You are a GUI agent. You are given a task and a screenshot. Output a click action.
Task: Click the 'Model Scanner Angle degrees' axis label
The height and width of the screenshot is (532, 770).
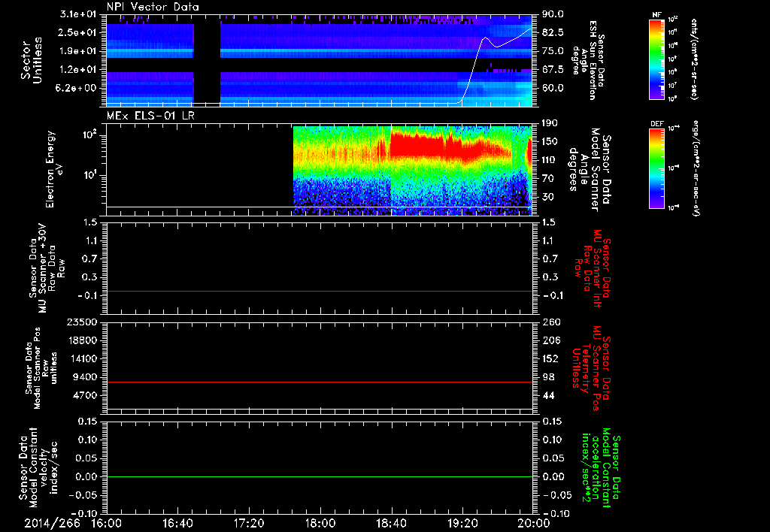tap(590, 169)
